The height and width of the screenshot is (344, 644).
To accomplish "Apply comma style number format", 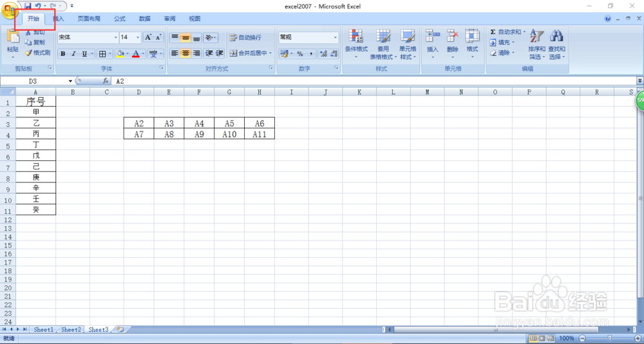I will click(310, 54).
